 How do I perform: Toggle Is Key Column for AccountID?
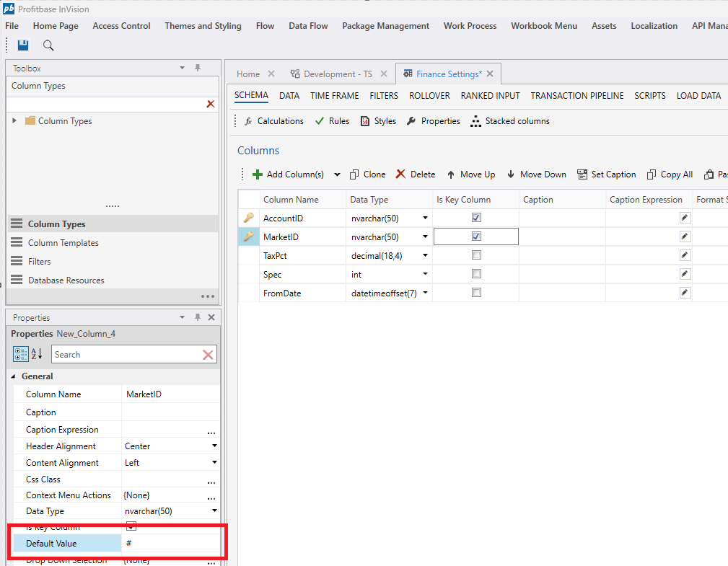(x=476, y=218)
